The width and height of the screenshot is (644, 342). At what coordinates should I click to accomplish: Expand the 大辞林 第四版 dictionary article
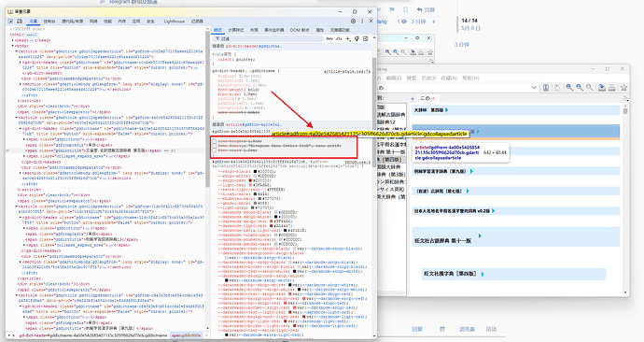[446, 110]
